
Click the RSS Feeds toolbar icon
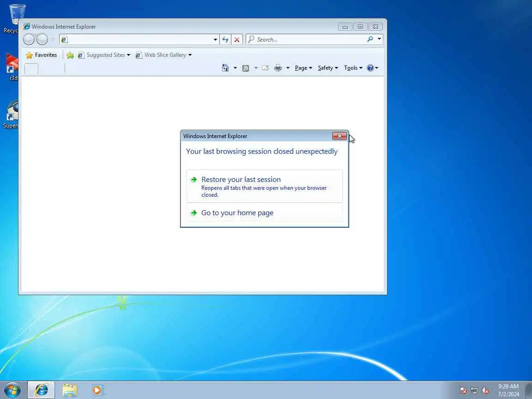246,68
